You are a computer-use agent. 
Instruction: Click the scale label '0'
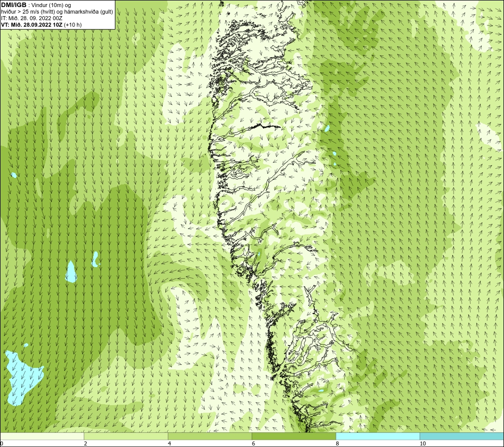click(x=2, y=443)
